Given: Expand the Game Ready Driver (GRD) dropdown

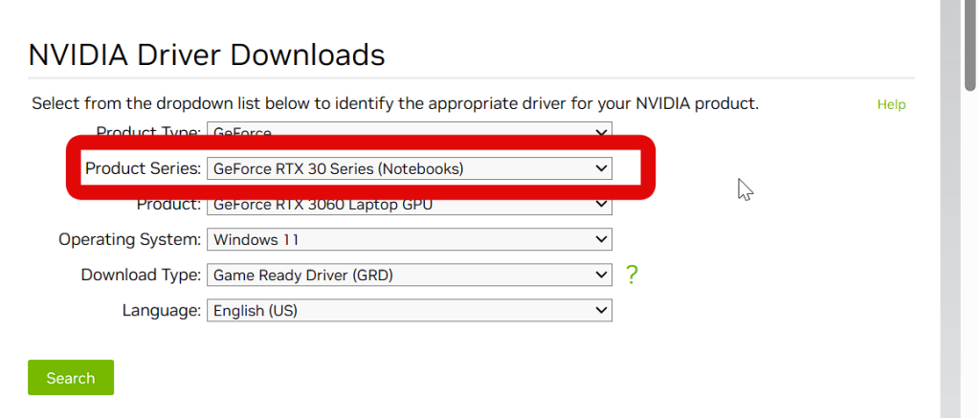Looking at the screenshot, I should pos(410,275).
